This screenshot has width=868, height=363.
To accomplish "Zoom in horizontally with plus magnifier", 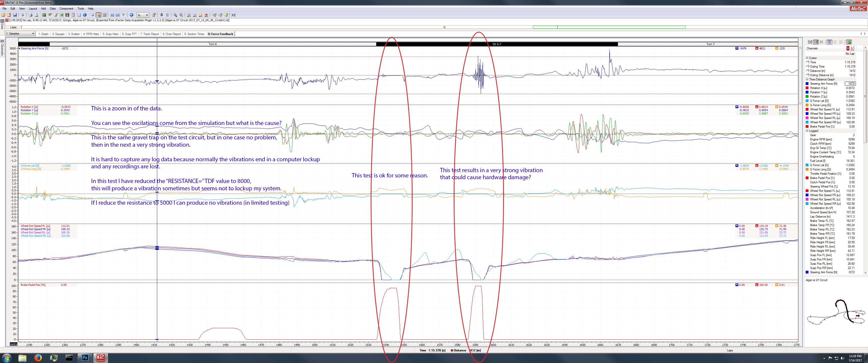I will [189, 15].
